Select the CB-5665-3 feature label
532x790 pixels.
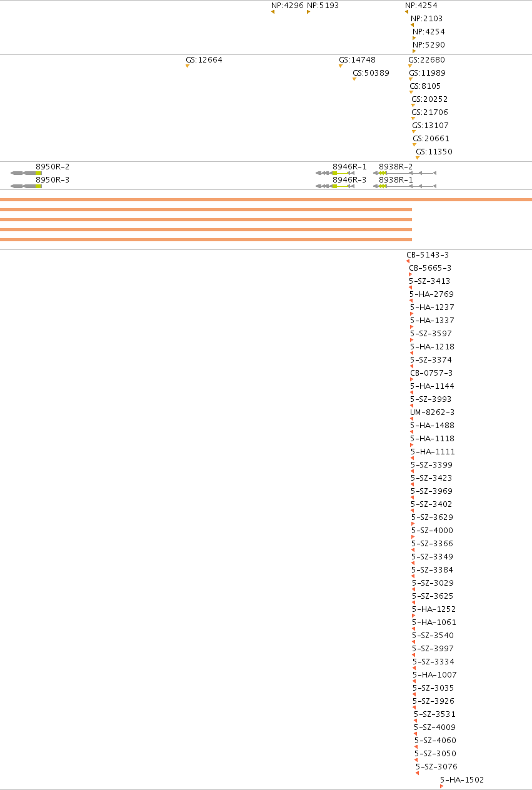(x=430, y=268)
